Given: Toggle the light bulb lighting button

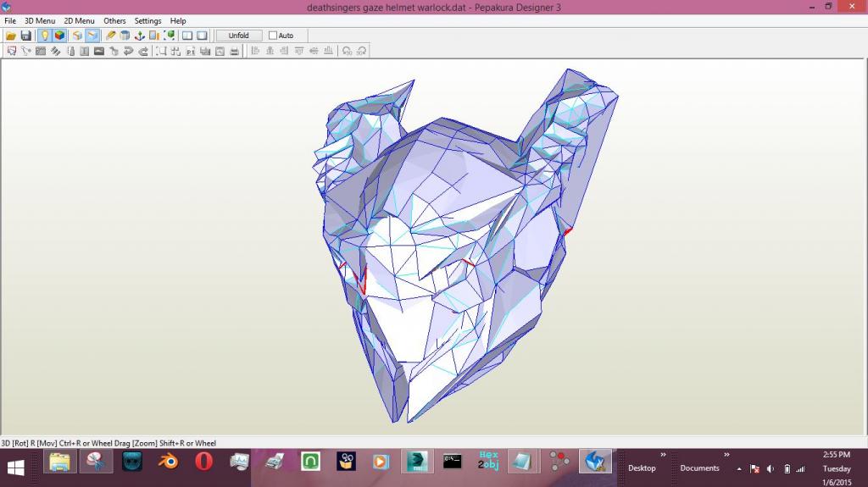Looking at the screenshot, I should (x=45, y=36).
